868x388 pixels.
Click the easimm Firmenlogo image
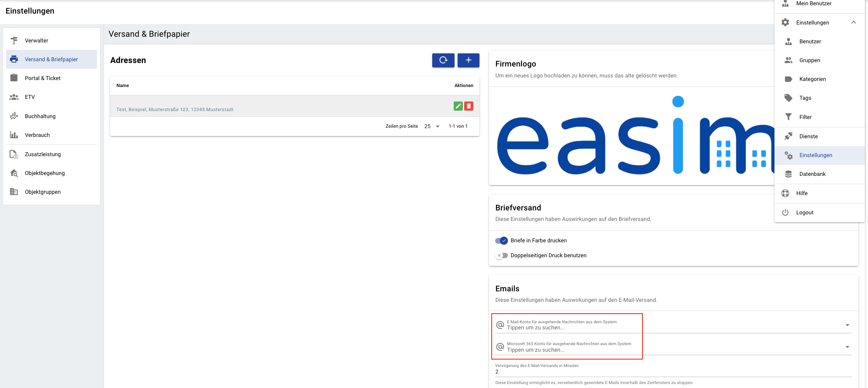coord(635,136)
